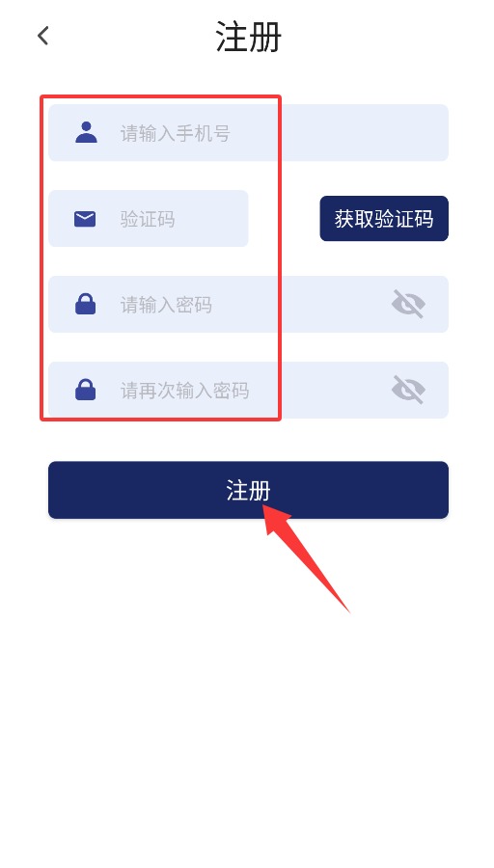
Task: Show password in the 请输入密码 field
Action: click(x=408, y=304)
